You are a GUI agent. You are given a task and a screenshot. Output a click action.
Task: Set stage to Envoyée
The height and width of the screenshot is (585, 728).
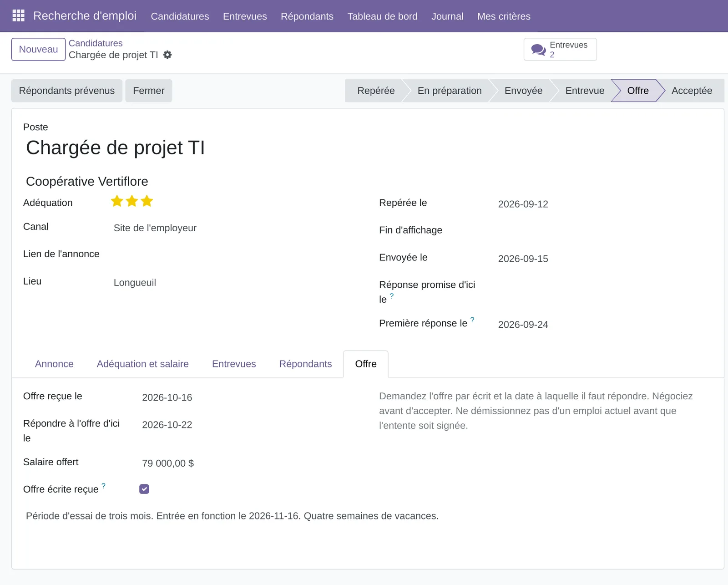[x=523, y=91]
